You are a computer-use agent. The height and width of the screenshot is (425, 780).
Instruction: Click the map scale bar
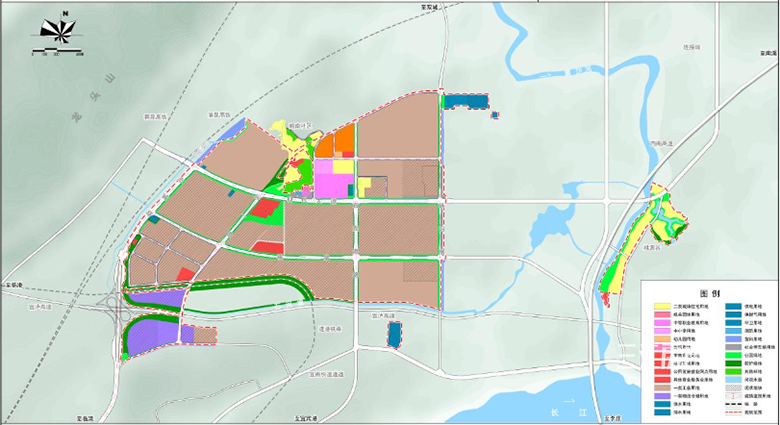[x=62, y=50]
